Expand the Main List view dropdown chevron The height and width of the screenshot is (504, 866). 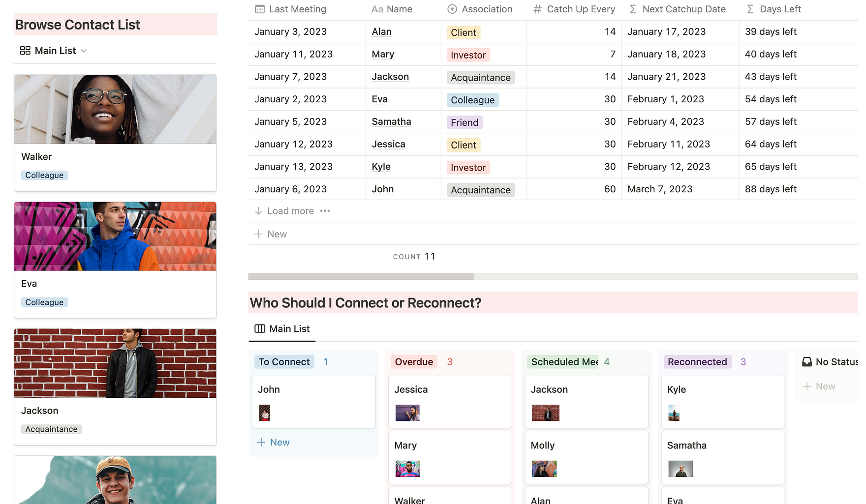pos(84,51)
